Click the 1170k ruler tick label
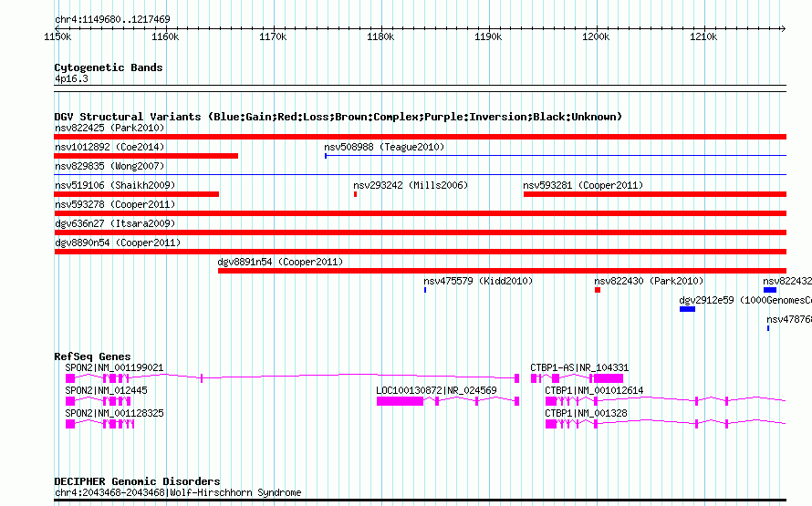This screenshot has width=812, height=506. [x=273, y=36]
